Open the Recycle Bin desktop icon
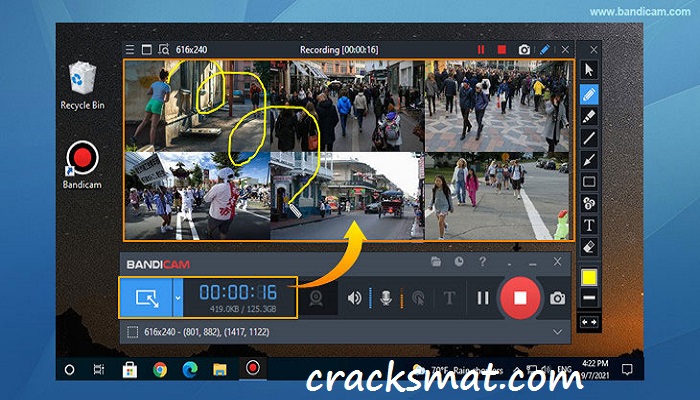700x400 pixels. click(83, 86)
